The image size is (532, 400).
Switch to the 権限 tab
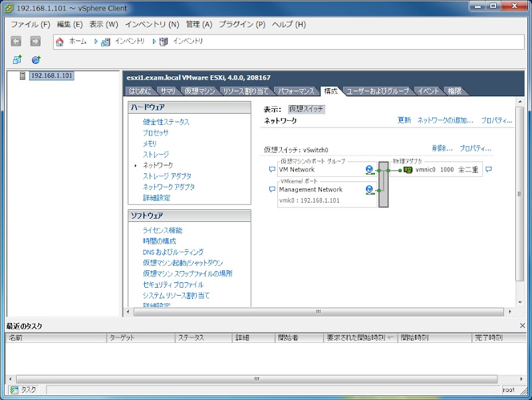[455, 91]
